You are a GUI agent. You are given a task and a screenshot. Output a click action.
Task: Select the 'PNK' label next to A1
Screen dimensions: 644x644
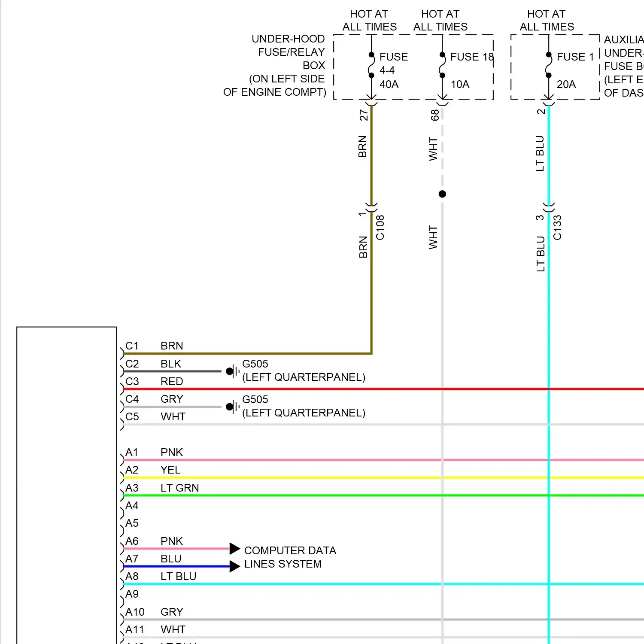point(172,452)
